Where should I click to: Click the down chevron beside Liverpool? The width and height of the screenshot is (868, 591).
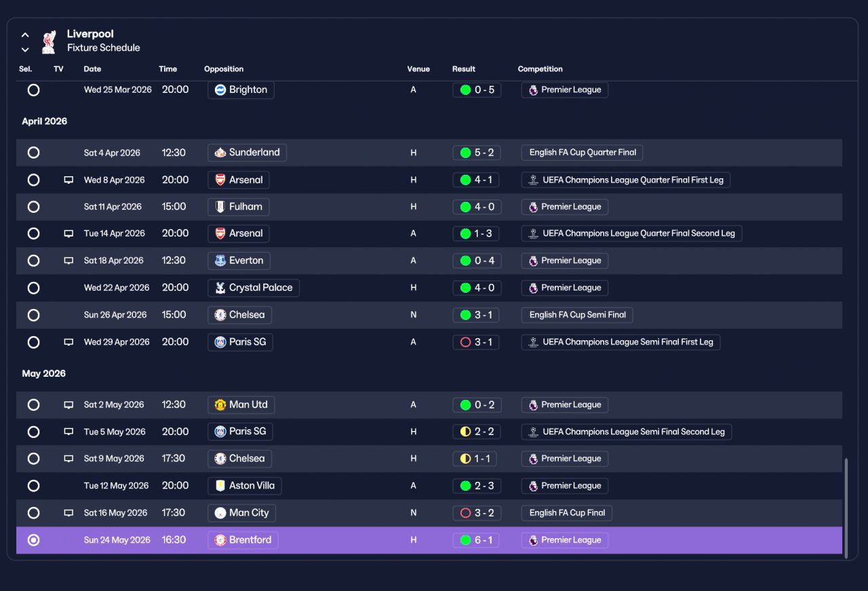click(25, 49)
